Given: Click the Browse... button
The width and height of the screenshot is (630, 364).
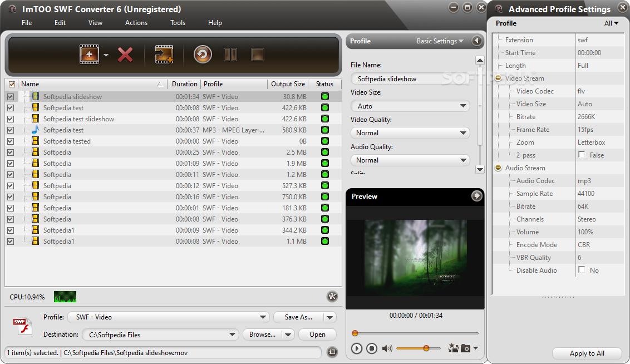Looking at the screenshot, I should tap(262, 335).
